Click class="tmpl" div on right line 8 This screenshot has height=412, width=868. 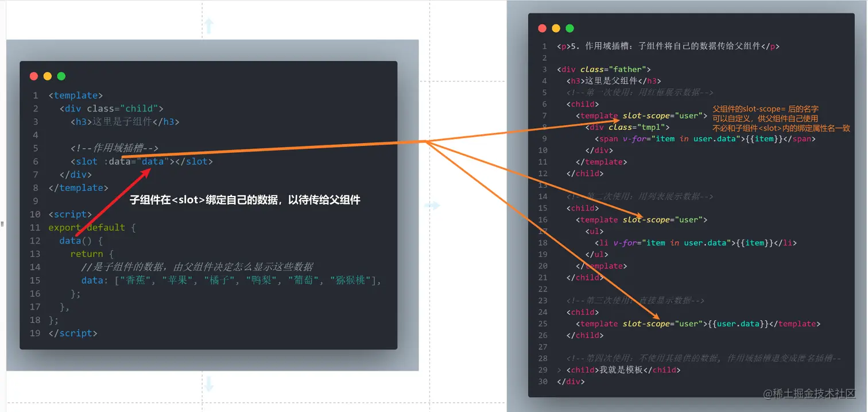(628, 127)
